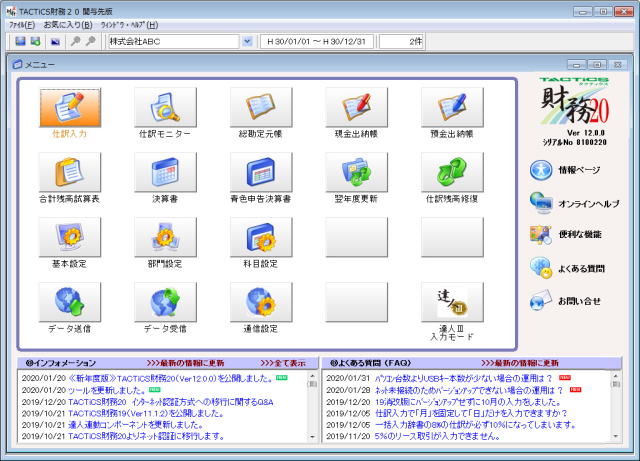Click the second toolbar icon with green arrow
This screenshot has width=640, height=461.
click(x=36, y=41)
